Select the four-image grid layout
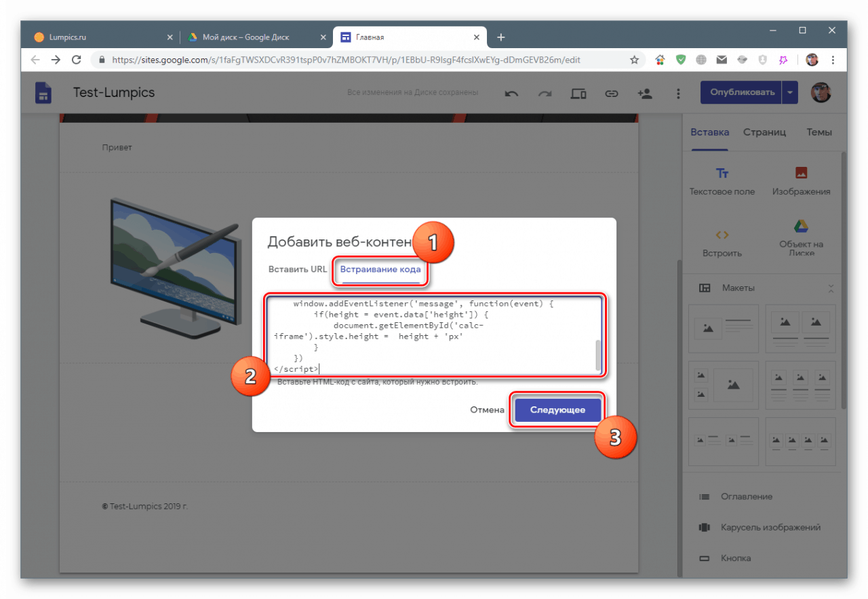This screenshot has width=868, height=599. 801,385
